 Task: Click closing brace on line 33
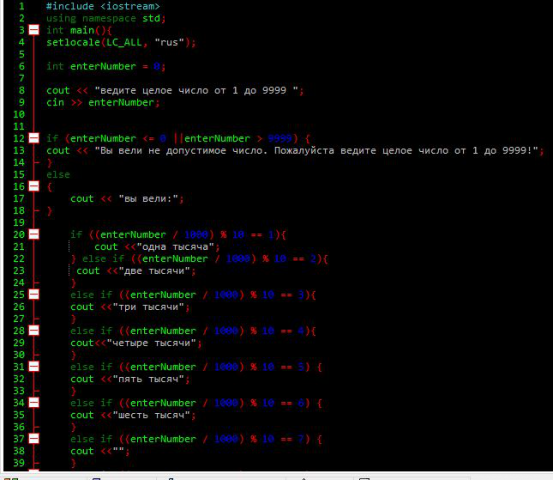[73, 391]
